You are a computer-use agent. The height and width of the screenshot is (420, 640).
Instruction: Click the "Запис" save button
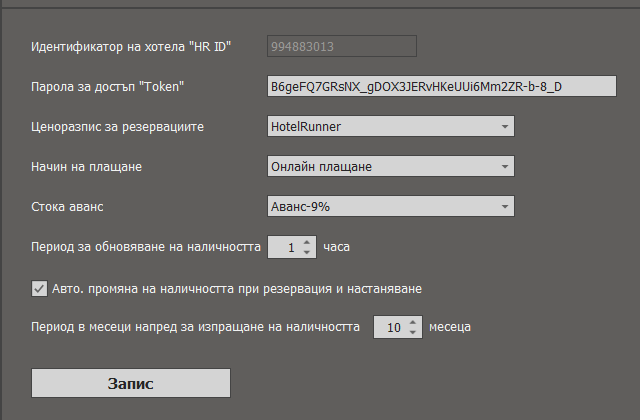pyautogui.click(x=131, y=383)
